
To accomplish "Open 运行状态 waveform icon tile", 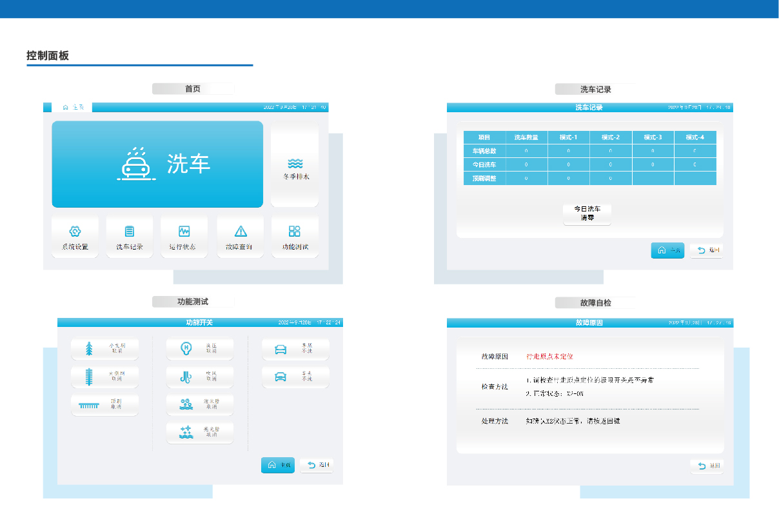I will coord(184,237).
